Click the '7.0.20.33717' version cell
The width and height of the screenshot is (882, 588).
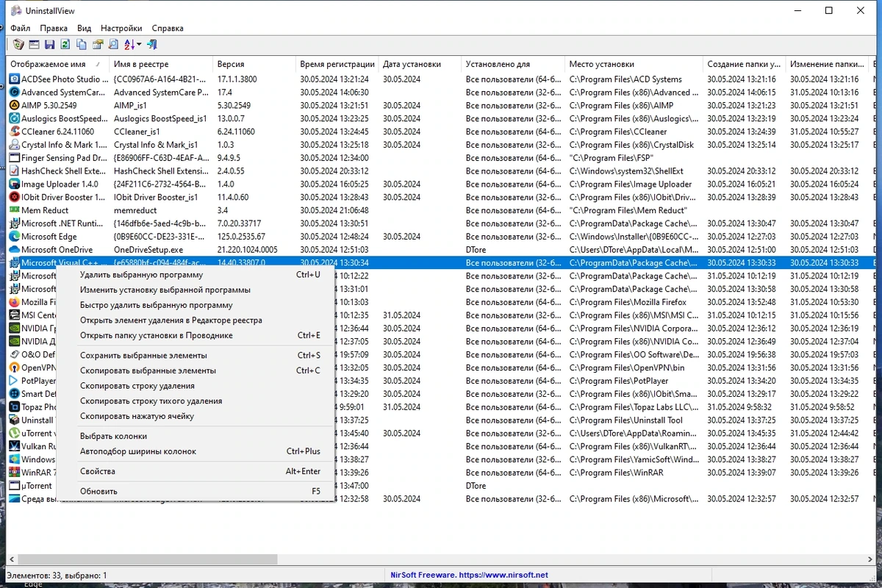coord(254,223)
